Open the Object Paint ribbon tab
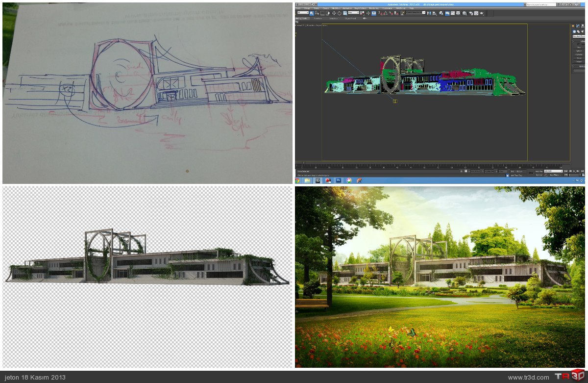 350,19
